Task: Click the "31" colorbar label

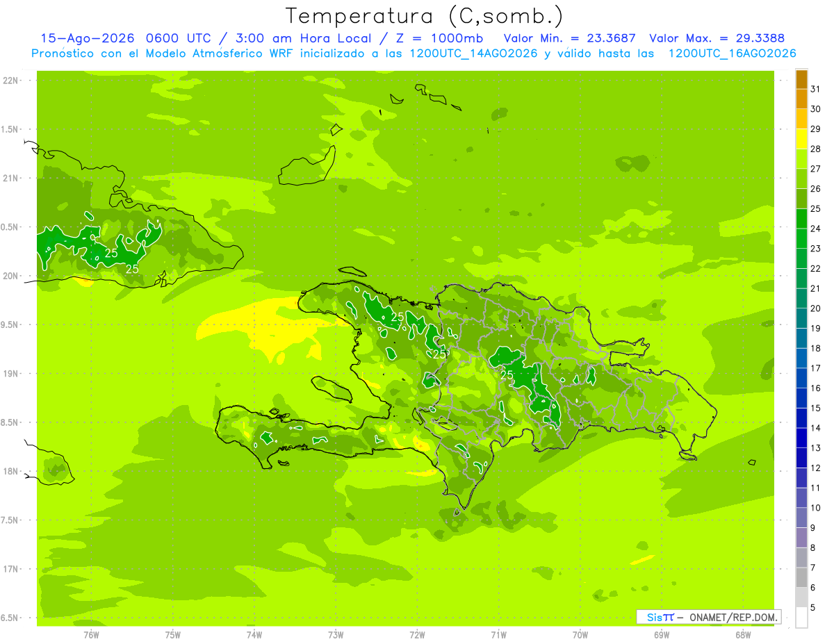Action: [816, 89]
